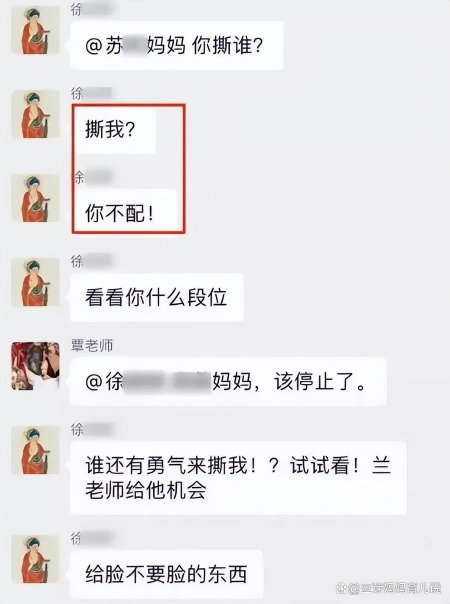The width and height of the screenshot is (450, 604).
Task: Select the '@苏 妈妈 你撕谁?' message bubble
Action: coord(177,45)
